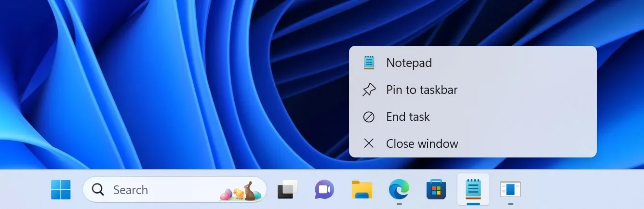Choose Notepad in the jump list
644x209 pixels.
473,63
